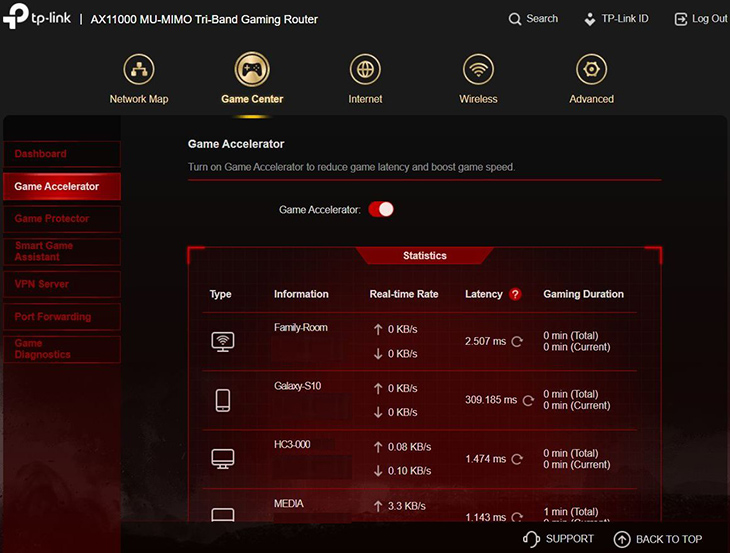Image resolution: width=730 pixels, height=553 pixels.
Task: Click the Family-Room device name
Action: [x=301, y=328]
